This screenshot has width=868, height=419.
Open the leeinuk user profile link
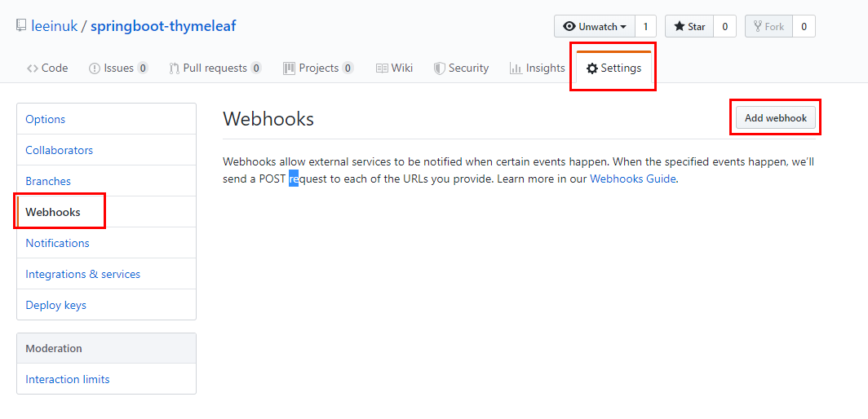[x=54, y=25]
